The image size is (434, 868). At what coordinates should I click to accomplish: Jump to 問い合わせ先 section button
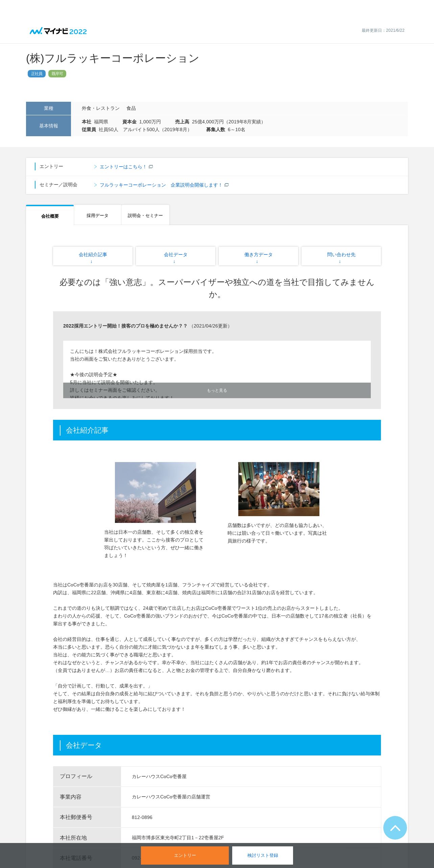point(341,256)
